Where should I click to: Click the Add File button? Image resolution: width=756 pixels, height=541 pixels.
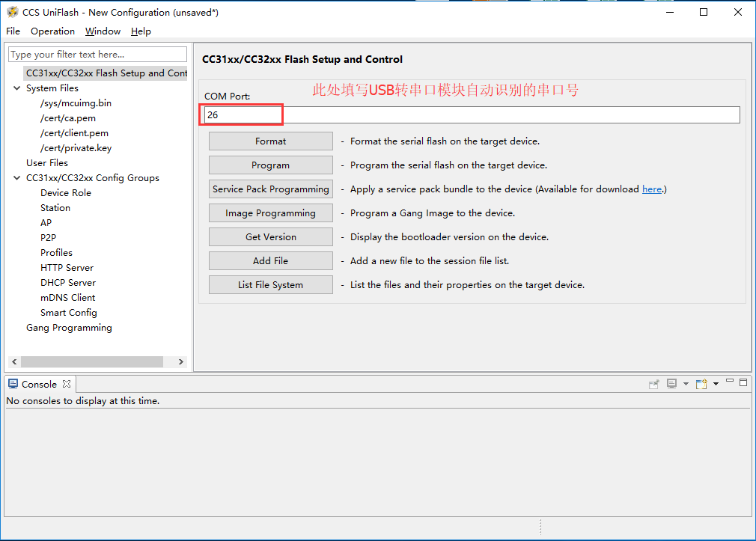pos(270,261)
